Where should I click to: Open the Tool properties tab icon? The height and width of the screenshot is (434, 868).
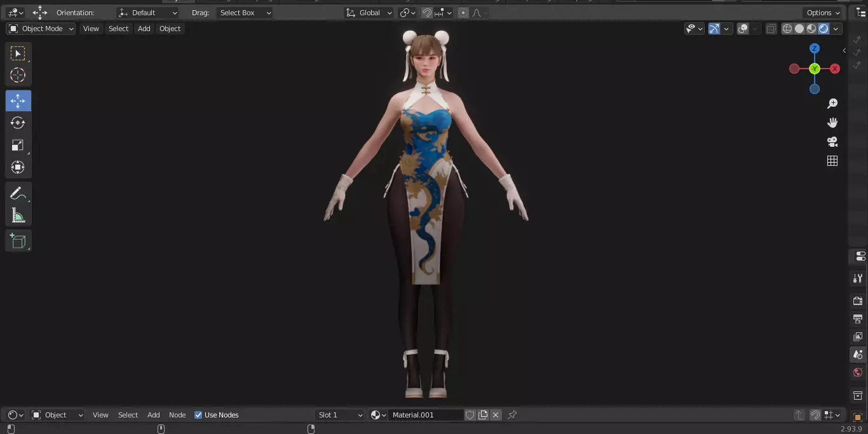click(858, 278)
